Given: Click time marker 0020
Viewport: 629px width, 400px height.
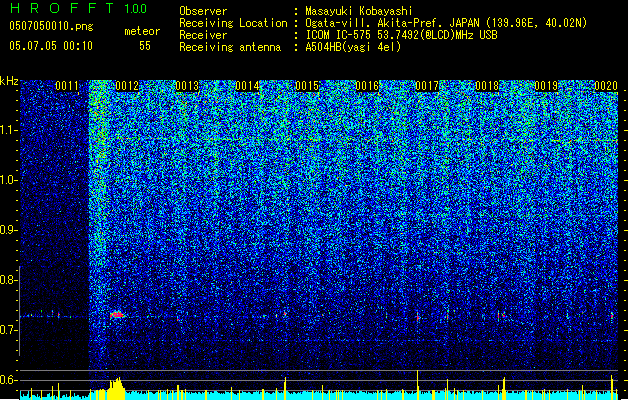Looking at the screenshot, I should (606, 86).
